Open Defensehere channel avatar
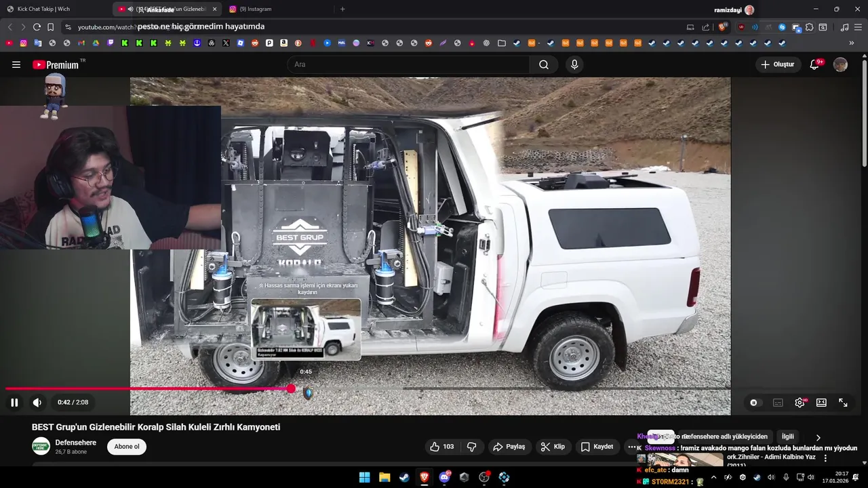This screenshot has width=868, height=488. (41, 446)
